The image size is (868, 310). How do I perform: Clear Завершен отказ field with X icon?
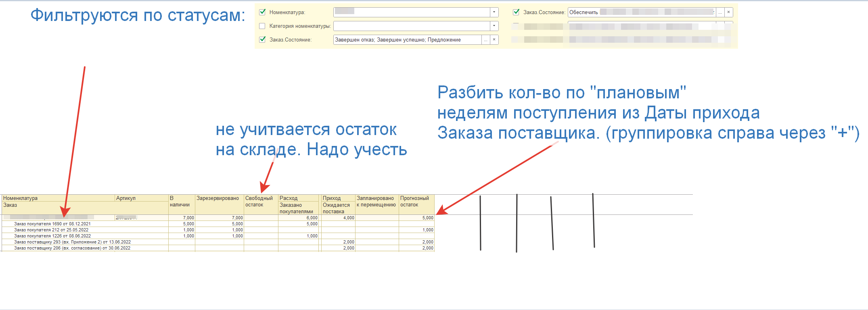(x=494, y=40)
